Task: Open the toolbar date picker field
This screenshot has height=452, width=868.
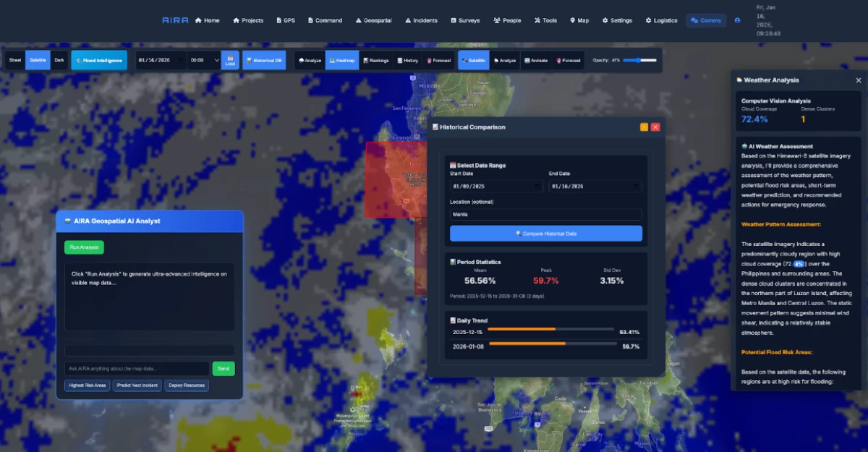Action: point(159,61)
